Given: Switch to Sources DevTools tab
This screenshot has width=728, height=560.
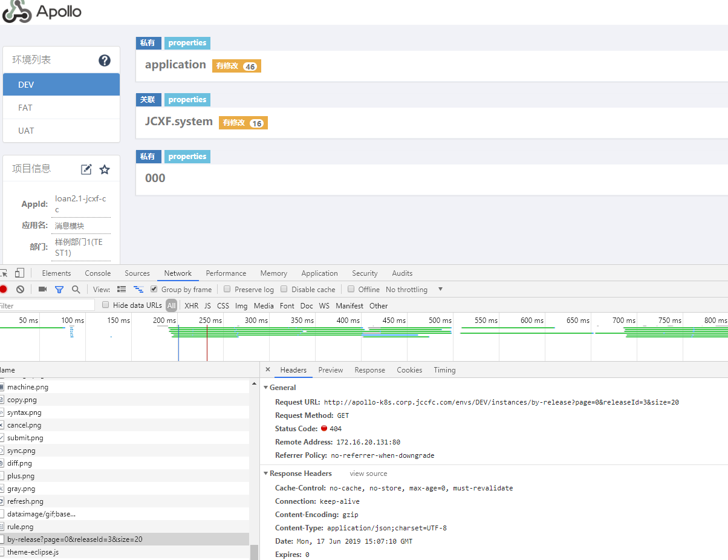Looking at the screenshot, I should click(x=137, y=273).
